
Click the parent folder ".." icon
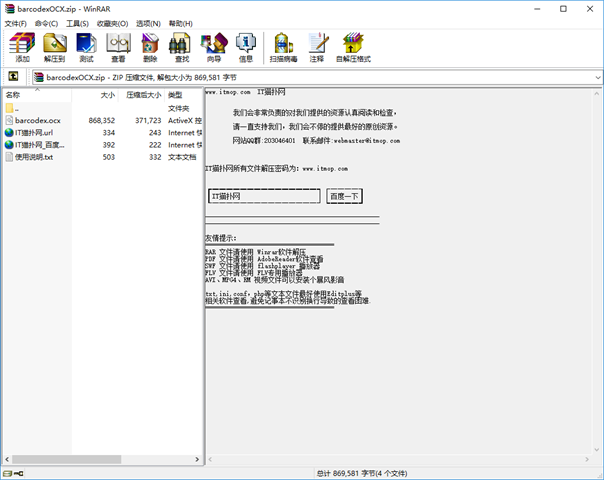9,108
